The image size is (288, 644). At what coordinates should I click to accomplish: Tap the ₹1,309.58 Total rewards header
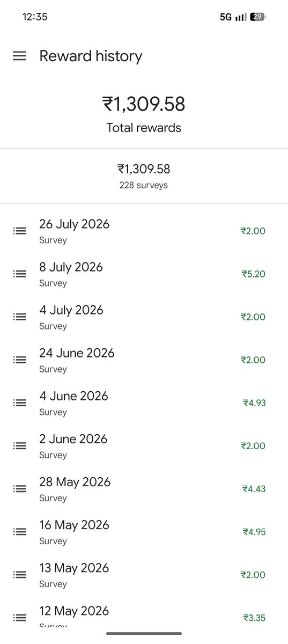pyautogui.click(x=144, y=113)
